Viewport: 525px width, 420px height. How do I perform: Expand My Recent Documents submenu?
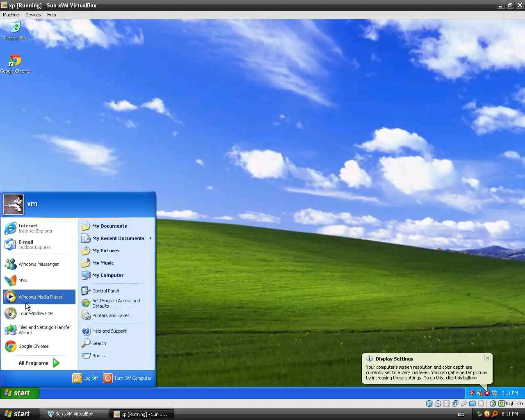coord(116,238)
